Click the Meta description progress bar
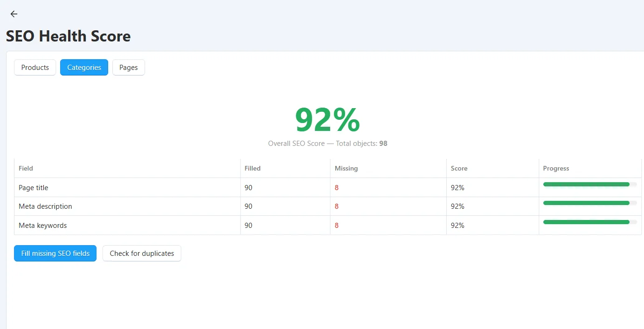Image resolution: width=644 pixels, height=329 pixels. (590, 203)
